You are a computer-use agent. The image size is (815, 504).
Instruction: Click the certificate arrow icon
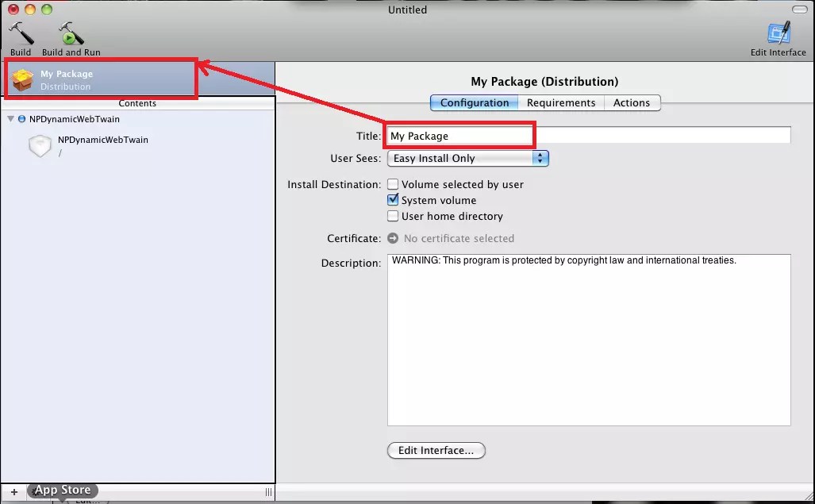(x=393, y=238)
